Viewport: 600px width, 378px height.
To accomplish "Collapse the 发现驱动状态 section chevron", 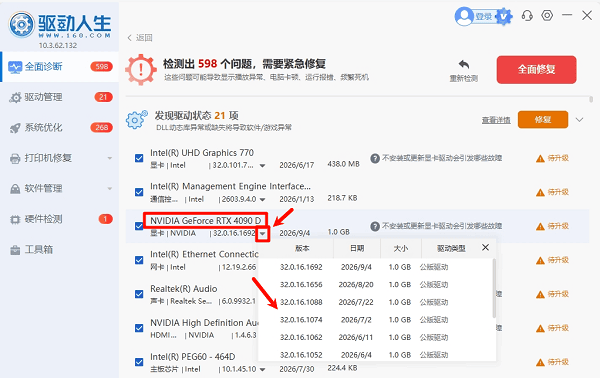I will tap(579, 120).
